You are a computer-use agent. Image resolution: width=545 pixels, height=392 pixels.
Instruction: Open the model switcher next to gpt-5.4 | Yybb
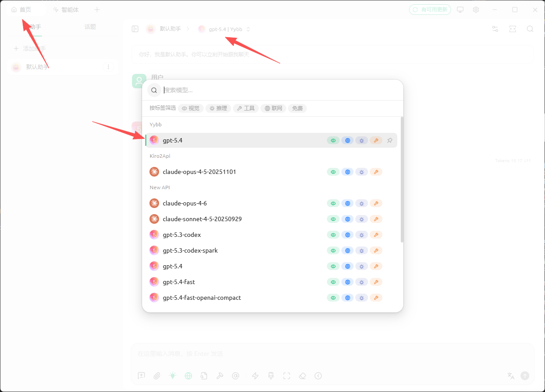(248, 29)
